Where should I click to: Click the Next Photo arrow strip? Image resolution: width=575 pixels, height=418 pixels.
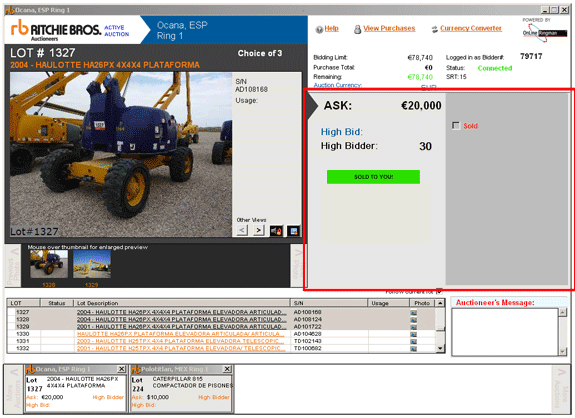[x=298, y=266]
